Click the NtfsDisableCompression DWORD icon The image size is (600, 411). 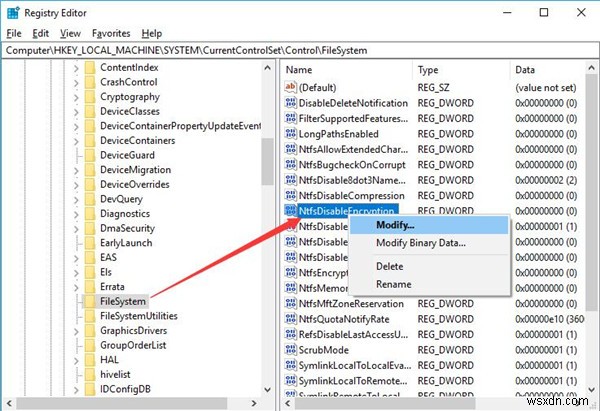[290, 195]
